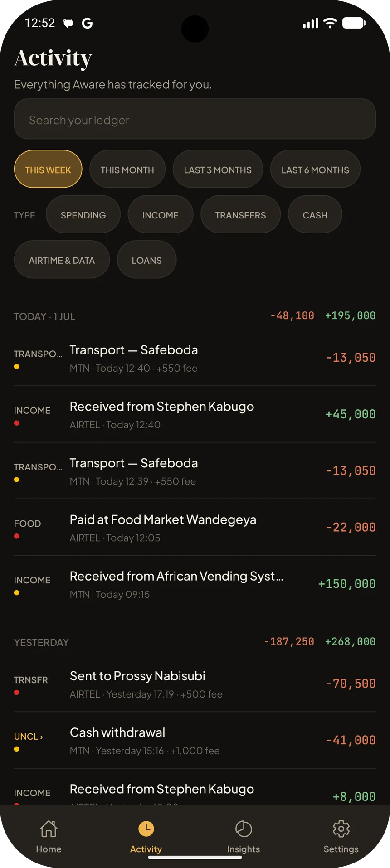390x868 pixels.
Task: Open the Sent to Prossy Nabisubi transaction
Action: [x=195, y=684]
